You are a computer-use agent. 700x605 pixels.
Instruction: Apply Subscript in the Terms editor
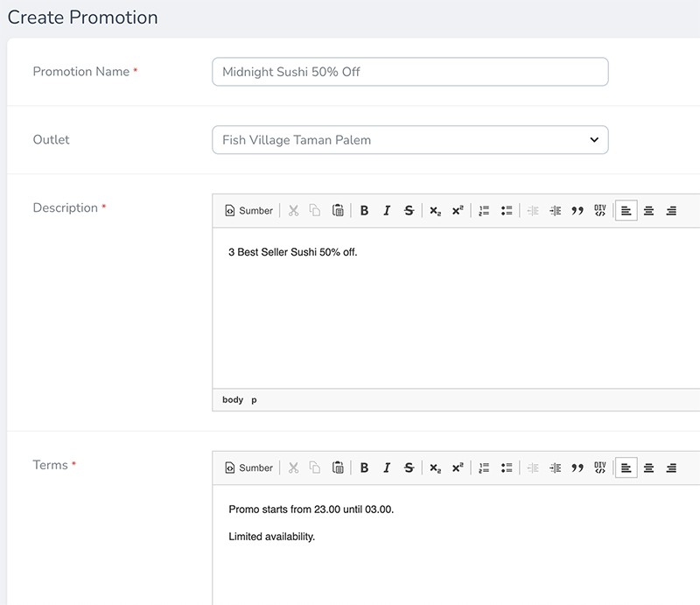[x=435, y=468]
